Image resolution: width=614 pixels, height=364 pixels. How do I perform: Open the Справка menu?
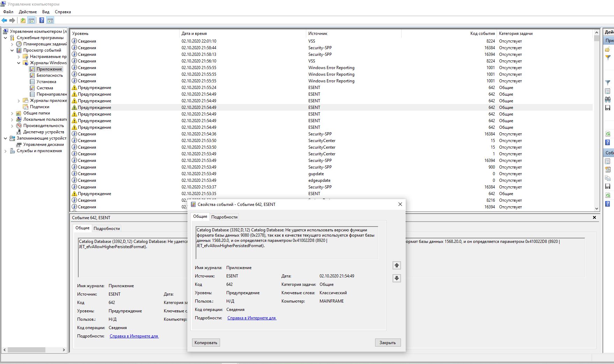(63, 12)
